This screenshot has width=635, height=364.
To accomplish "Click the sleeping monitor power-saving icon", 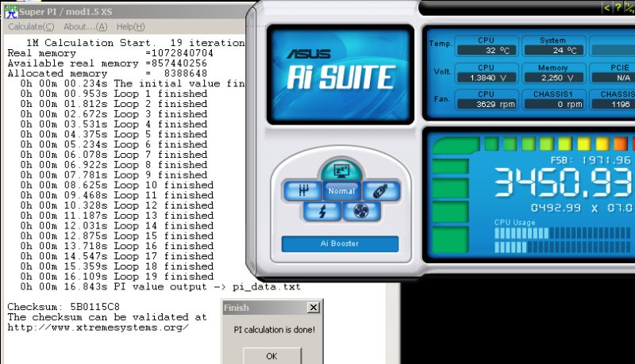I will (341, 171).
